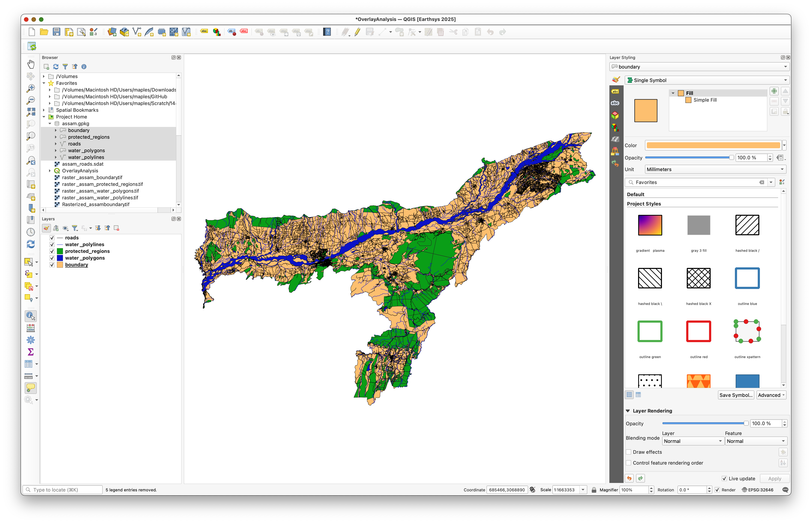The image size is (812, 523).
Task: Add a symbol layer with the plus button
Action: pos(774,91)
